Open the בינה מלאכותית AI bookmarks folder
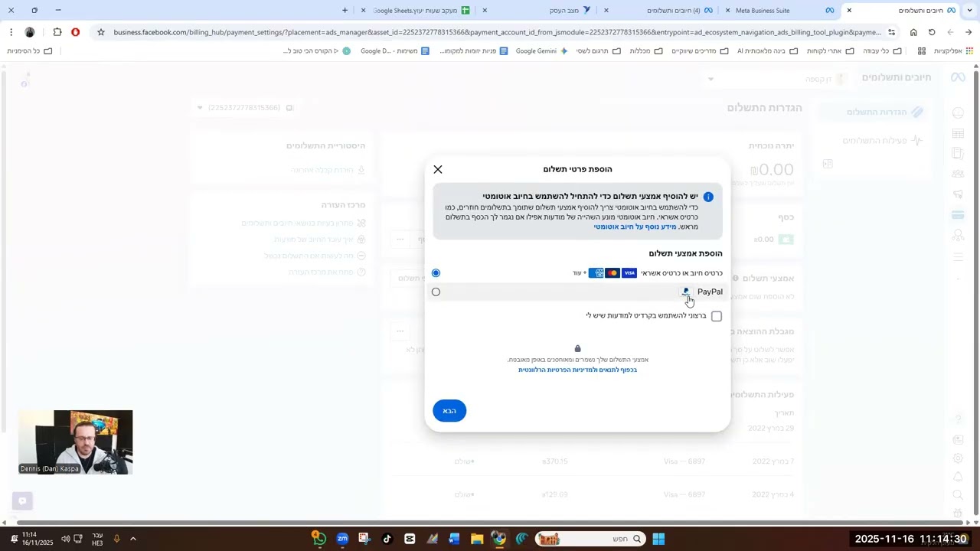 pos(767,51)
